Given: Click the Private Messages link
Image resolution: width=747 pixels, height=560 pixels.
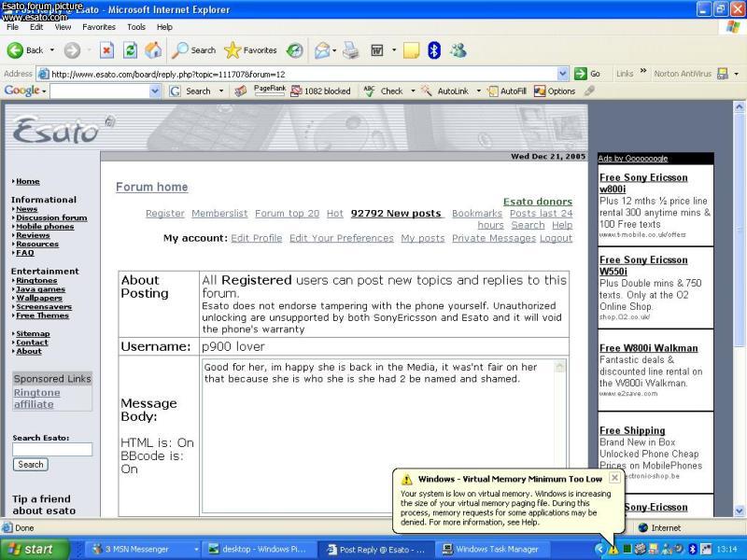Looking at the screenshot, I should pyautogui.click(x=494, y=238).
